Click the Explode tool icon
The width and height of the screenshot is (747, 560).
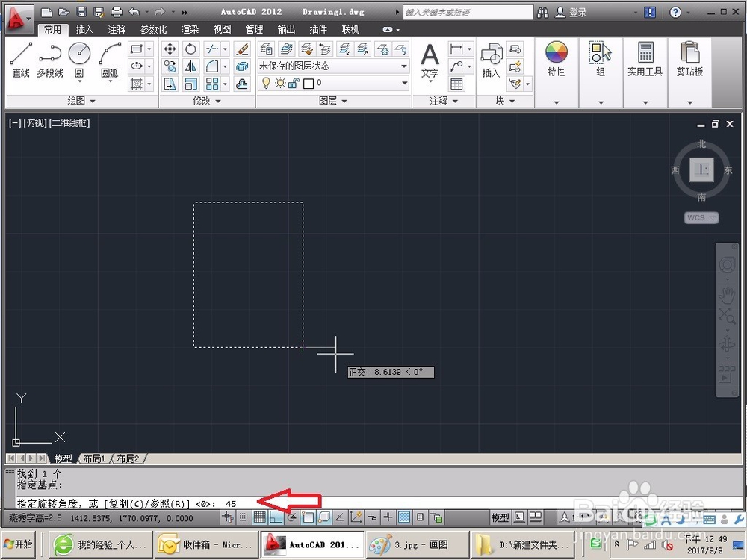point(242,66)
